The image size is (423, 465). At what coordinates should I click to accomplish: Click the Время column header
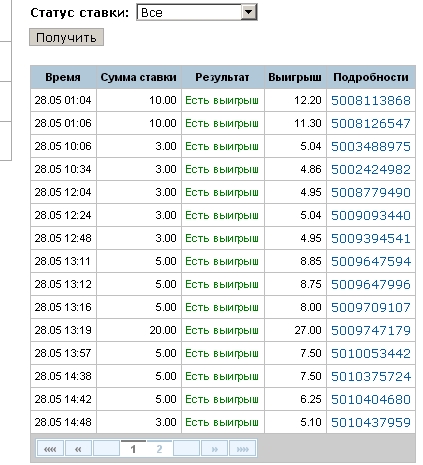[63, 77]
